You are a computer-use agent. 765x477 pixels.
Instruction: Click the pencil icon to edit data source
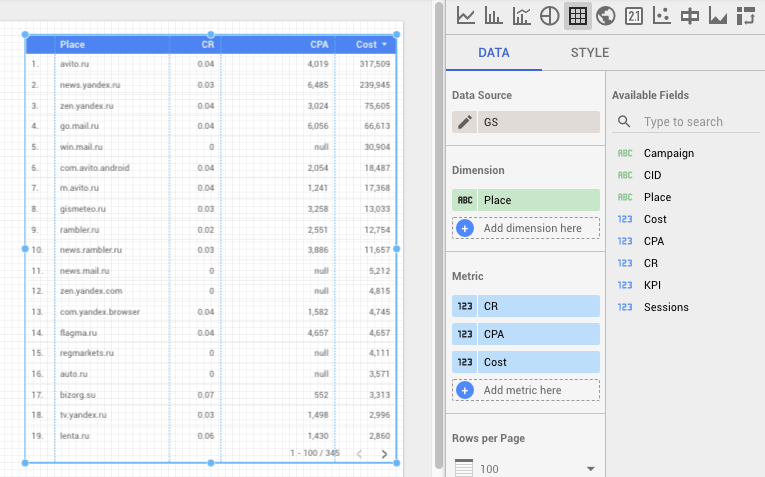464,122
